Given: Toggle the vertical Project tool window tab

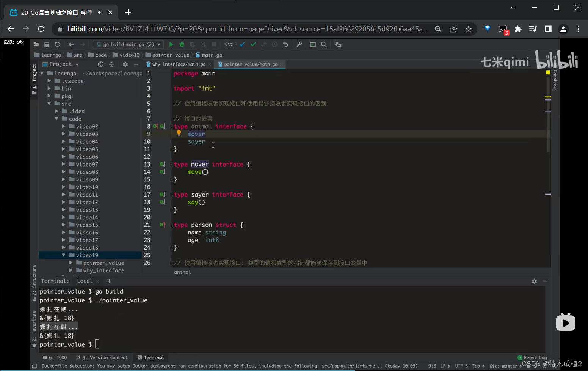Looking at the screenshot, I should pyautogui.click(x=34, y=79).
